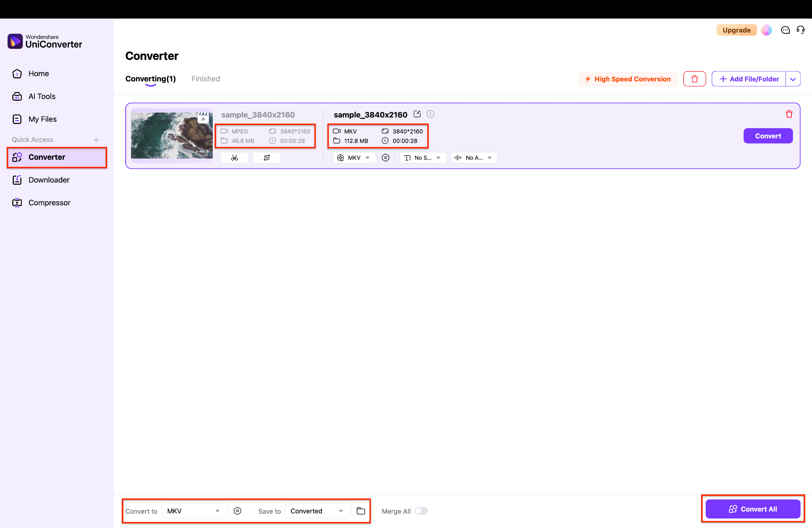This screenshot has height=528, width=812.
Task: Open the Downloader tool
Action: [49, 180]
